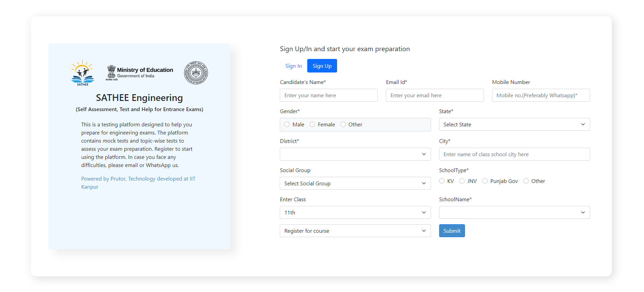The height and width of the screenshot is (292, 644).
Task: Focus the Email Id input field
Action: (x=435, y=95)
